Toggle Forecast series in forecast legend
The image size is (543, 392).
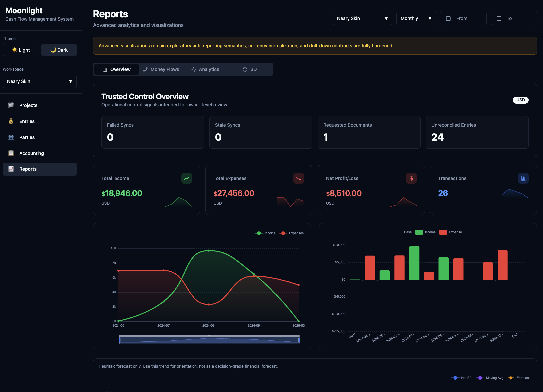click(518, 378)
